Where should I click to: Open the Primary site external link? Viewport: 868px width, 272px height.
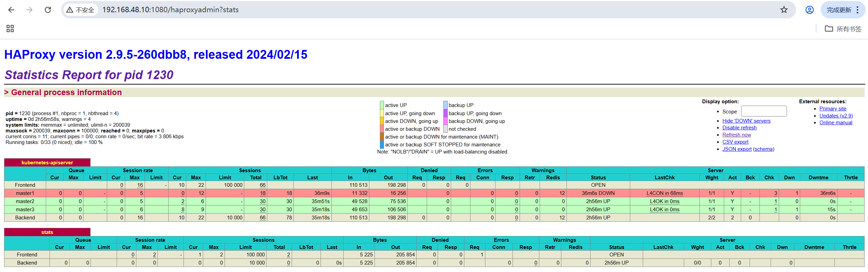833,109
